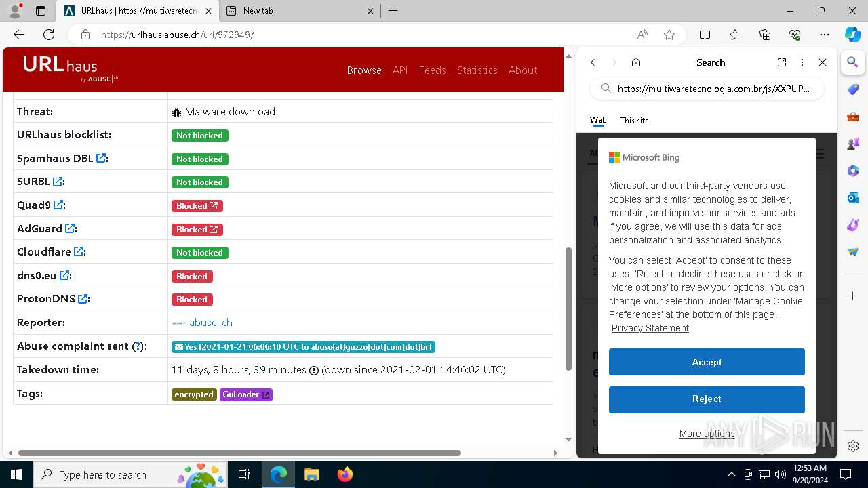Viewport: 868px width, 488px height.
Task: Reload the URLhaus page
Action: pyautogui.click(x=49, y=35)
